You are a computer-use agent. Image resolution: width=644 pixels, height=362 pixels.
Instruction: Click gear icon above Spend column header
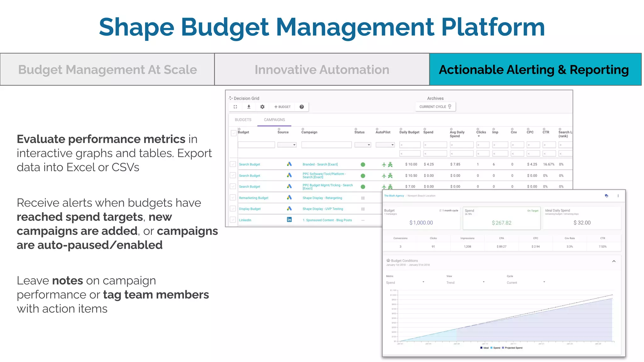(x=425, y=129)
